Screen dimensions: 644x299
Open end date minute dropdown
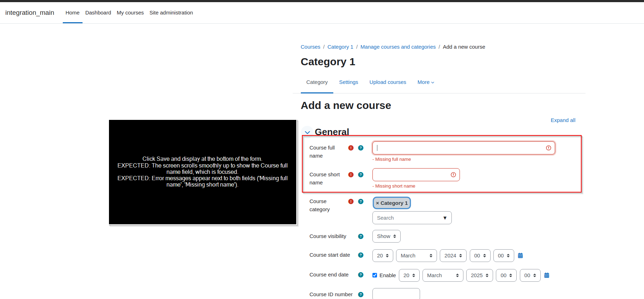(x=530, y=275)
